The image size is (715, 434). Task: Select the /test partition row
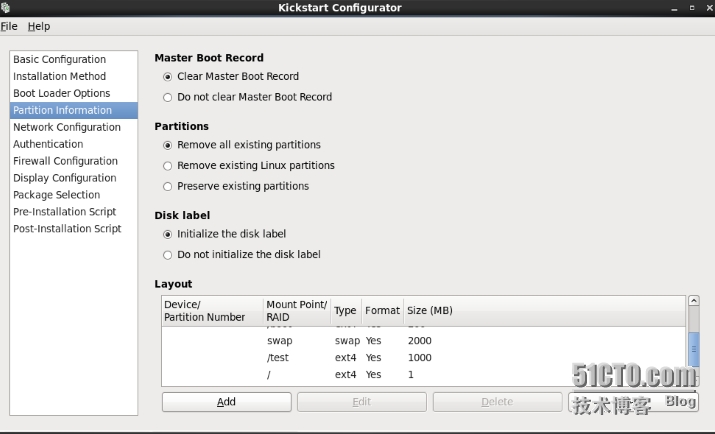coord(424,358)
